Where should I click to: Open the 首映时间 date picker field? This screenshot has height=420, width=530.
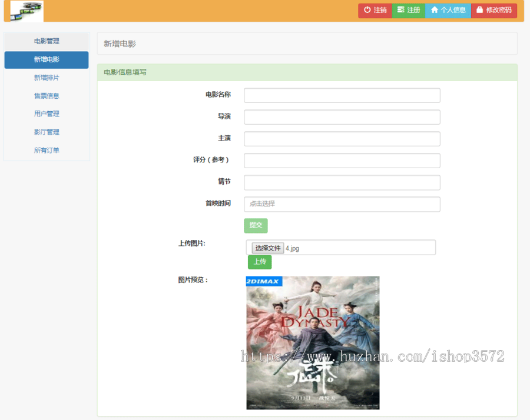pyautogui.click(x=342, y=204)
